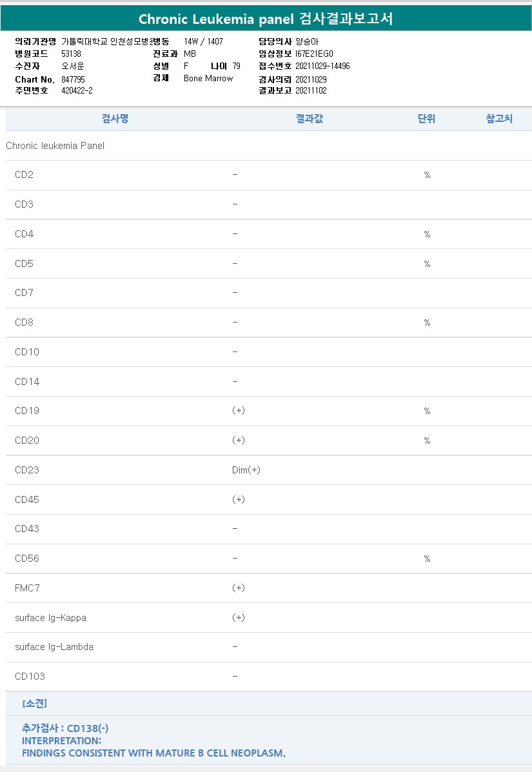Click the CD20 (+) result value
Screen dimensions: 532x772
(x=239, y=440)
